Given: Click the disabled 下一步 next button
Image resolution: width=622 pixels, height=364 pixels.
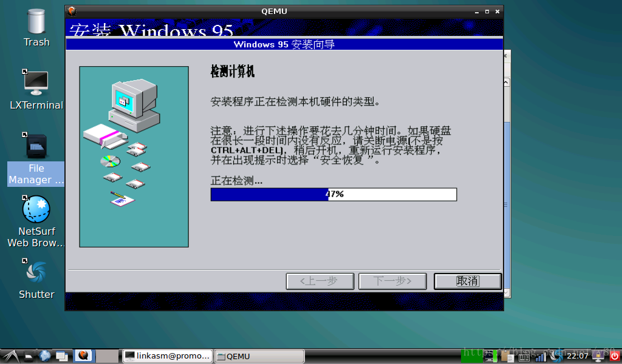Looking at the screenshot, I should [392, 281].
